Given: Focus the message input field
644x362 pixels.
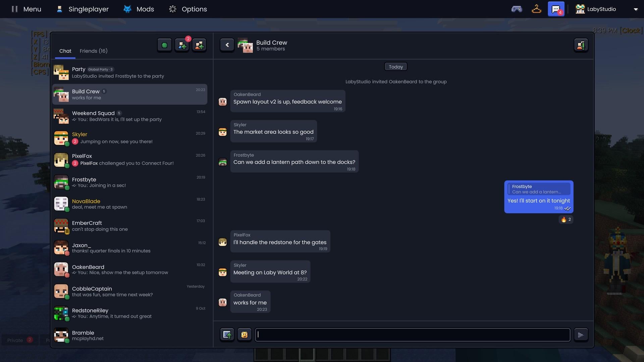Looking at the screenshot, I should point(413,335).
